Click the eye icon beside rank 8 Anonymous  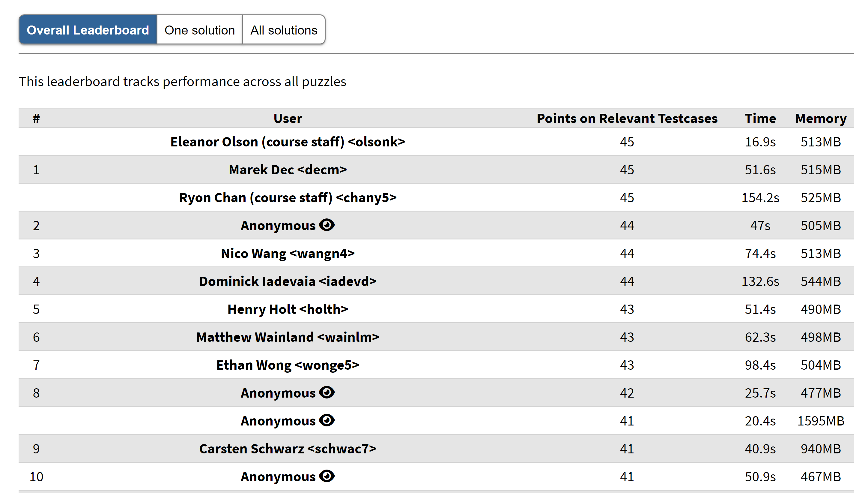(x=327, y=392)
